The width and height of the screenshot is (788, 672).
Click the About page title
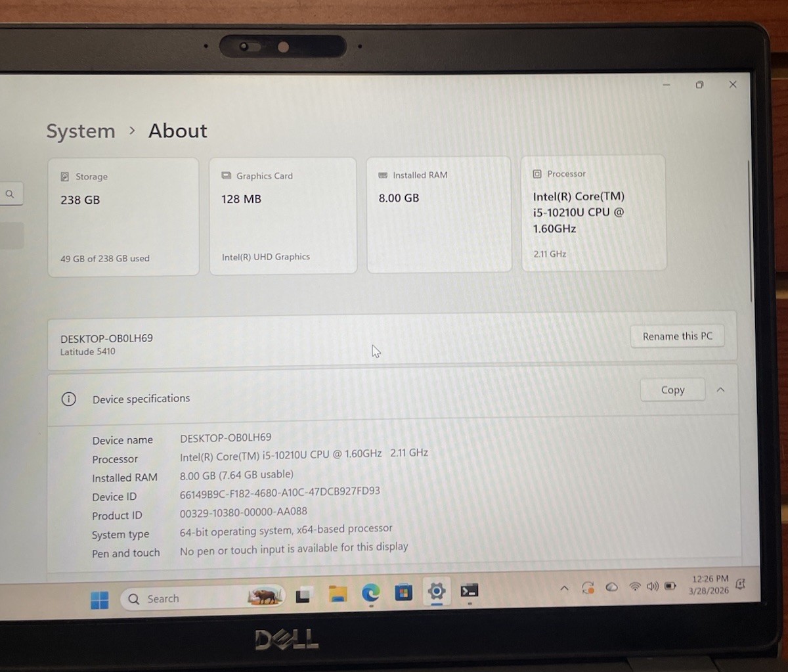(x=178, y=131)
